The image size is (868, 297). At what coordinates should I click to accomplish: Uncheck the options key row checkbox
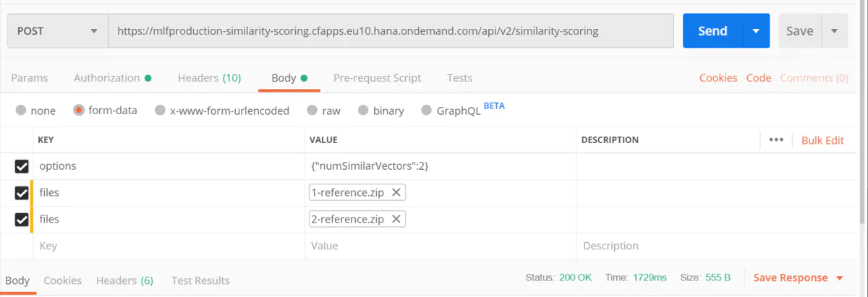(22, 166)
